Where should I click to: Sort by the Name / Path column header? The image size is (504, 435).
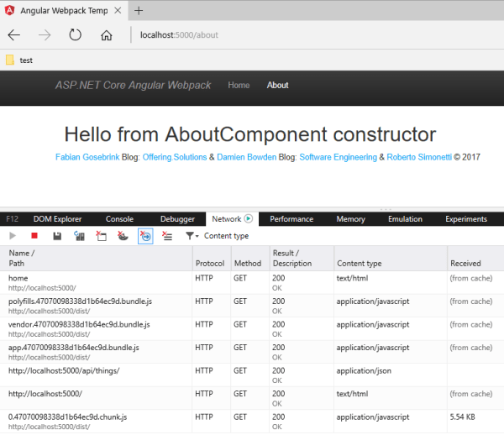(96, 259)
